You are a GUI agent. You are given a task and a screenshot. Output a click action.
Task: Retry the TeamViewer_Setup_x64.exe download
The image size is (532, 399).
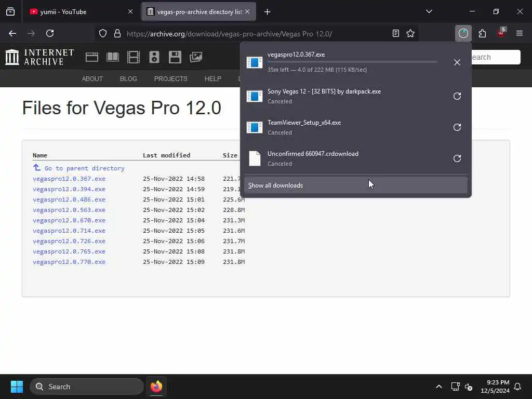point(457,127)
